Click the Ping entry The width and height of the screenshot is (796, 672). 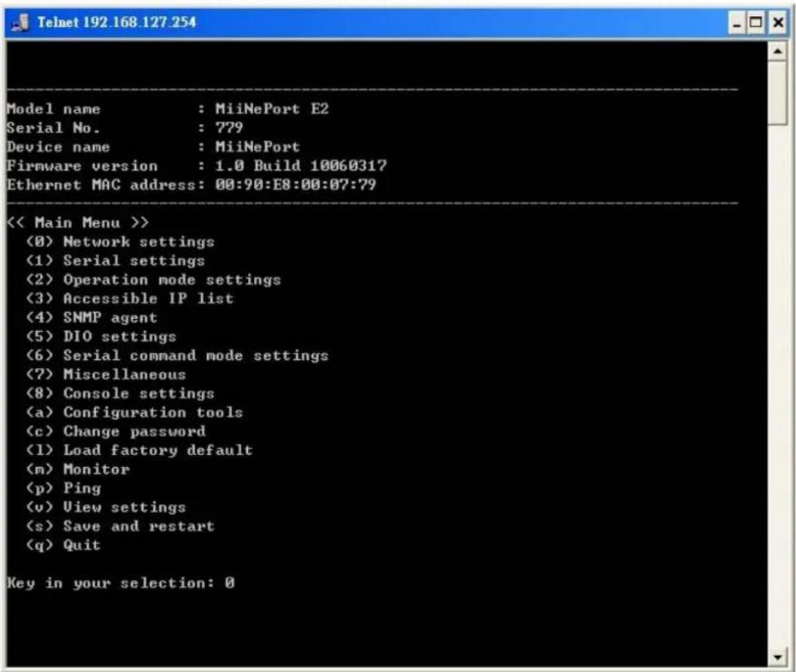pos(64,488)
